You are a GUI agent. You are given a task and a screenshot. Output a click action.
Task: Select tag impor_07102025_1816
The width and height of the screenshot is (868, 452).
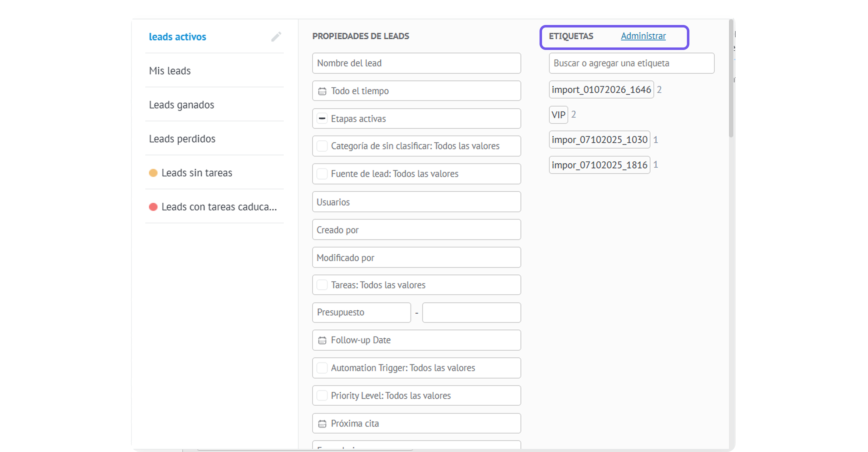click(599, 165)
